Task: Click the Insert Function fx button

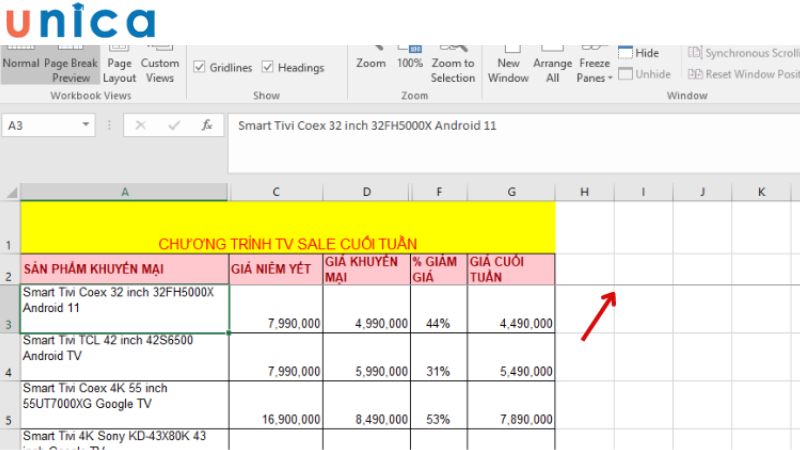Action: 207,126
